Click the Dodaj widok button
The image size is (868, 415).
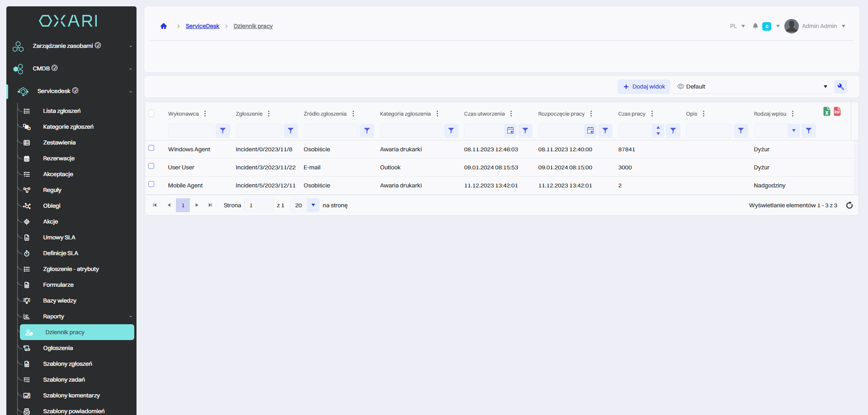tap(644, 87)
